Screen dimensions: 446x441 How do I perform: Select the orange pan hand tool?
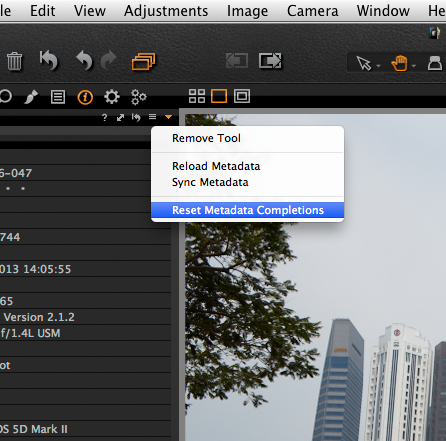point(399,63)
